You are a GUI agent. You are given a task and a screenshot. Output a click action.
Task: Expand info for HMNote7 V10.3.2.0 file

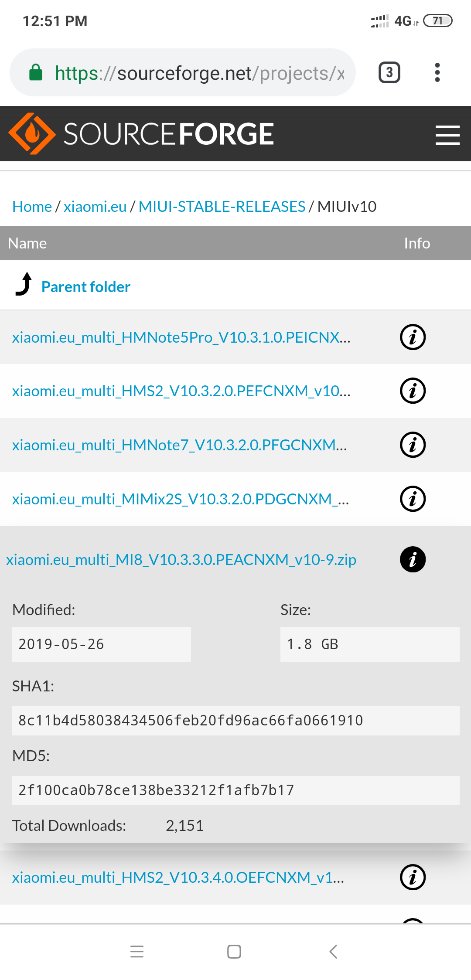(x=413, y=445)
